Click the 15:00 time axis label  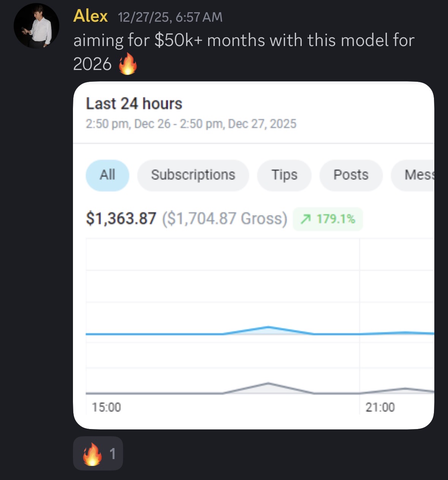pos(106,407)
